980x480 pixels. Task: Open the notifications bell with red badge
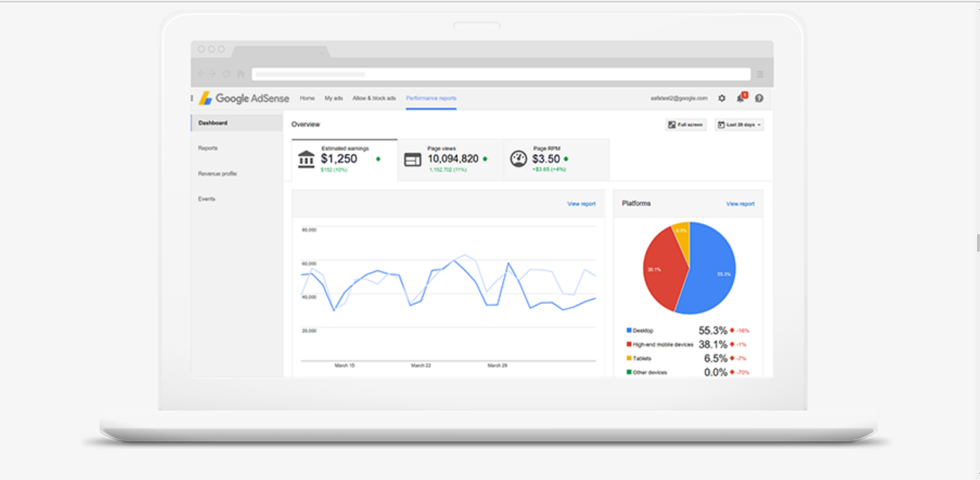[739, 98]
